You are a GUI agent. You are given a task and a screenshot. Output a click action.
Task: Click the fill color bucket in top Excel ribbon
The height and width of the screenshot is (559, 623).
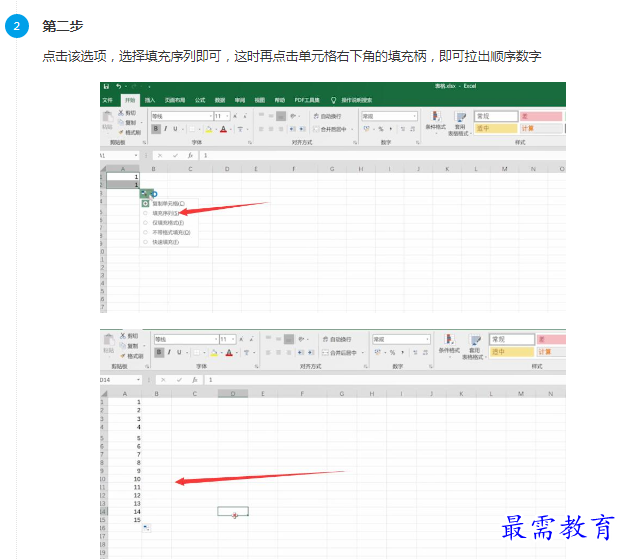point(209,129)
